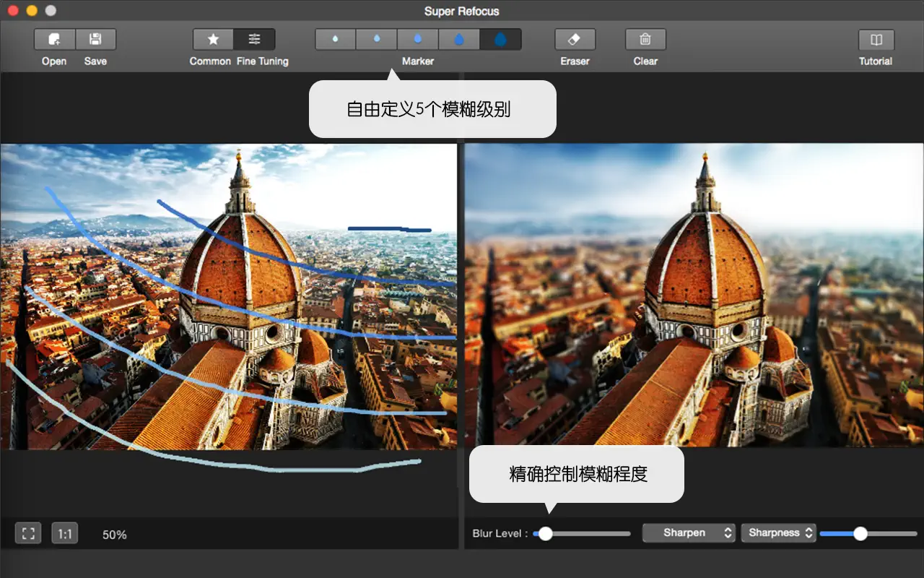Click the Blur Level slider handle
This screenshot has width=924, height=578.
click(545, 532)
